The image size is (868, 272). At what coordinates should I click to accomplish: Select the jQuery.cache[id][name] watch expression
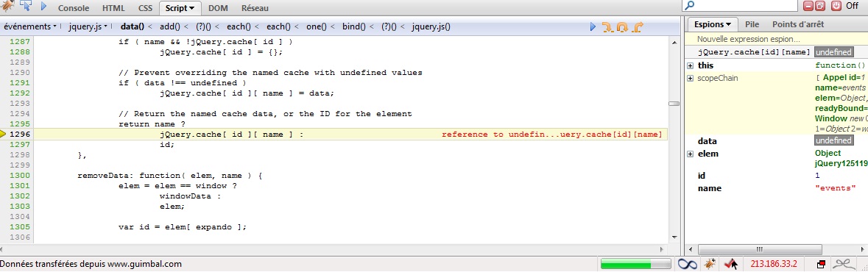click(x=754, y=52)
